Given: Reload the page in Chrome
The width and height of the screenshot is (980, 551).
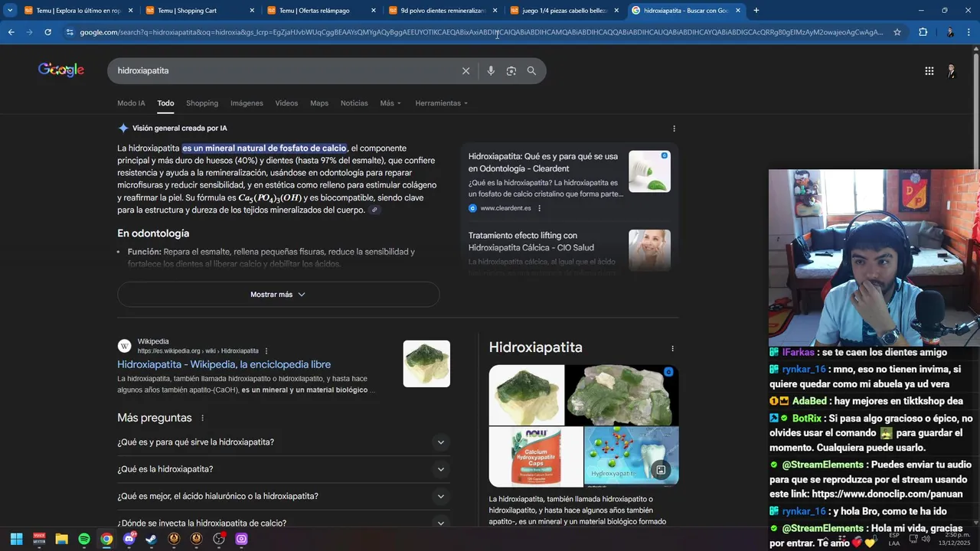Looking at the screenshot, I should tap(47, 32).
